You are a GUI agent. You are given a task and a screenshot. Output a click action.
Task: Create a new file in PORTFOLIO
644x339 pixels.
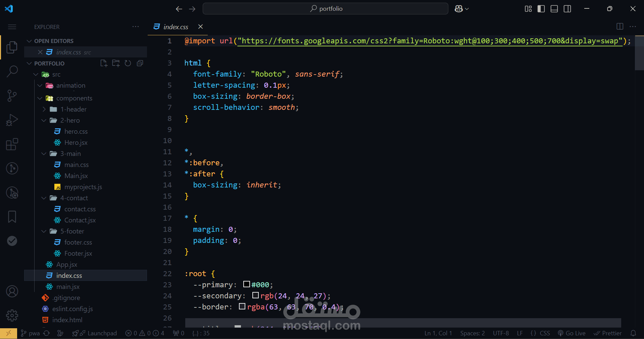[104, 63]
